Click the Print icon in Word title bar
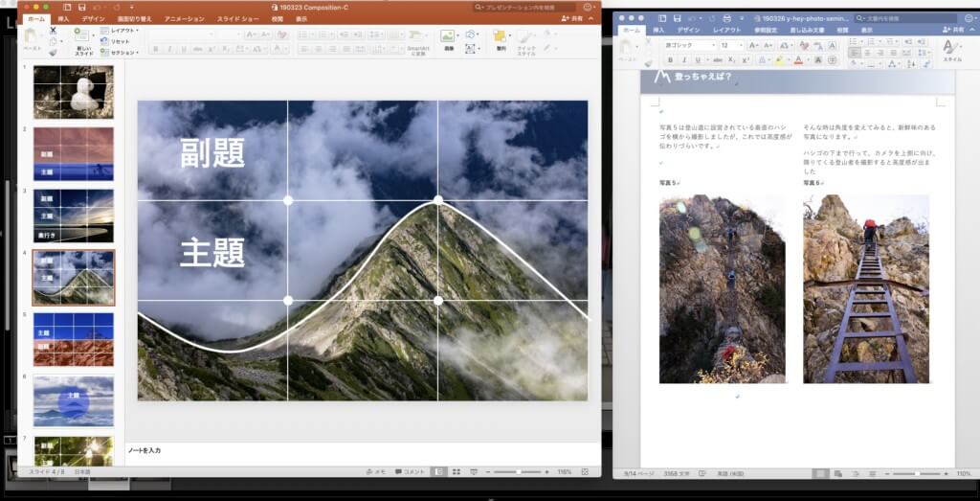980x501 pixels. click(x=726, y=19)
